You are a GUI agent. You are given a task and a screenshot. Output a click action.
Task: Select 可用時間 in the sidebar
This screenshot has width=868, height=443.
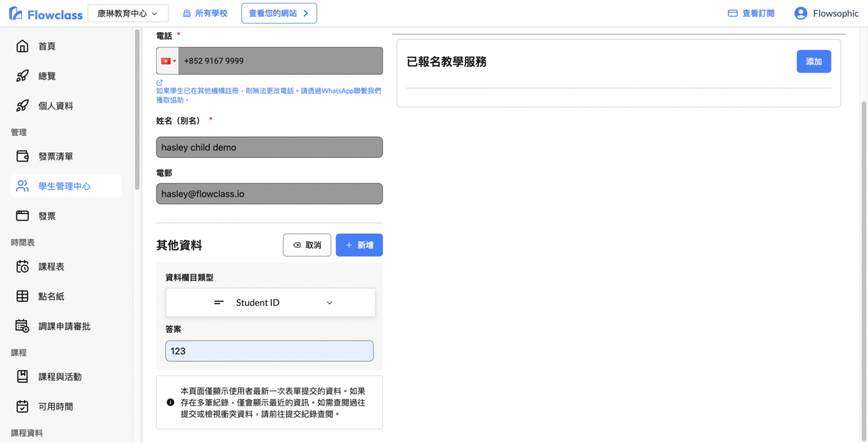coord(55,407)
